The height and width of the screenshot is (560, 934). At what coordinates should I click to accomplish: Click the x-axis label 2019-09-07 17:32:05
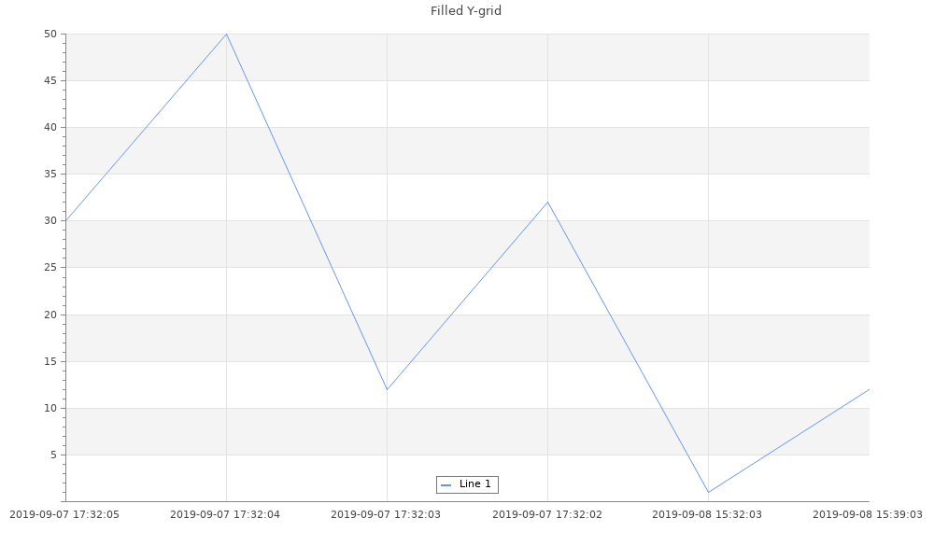(64, 514)
